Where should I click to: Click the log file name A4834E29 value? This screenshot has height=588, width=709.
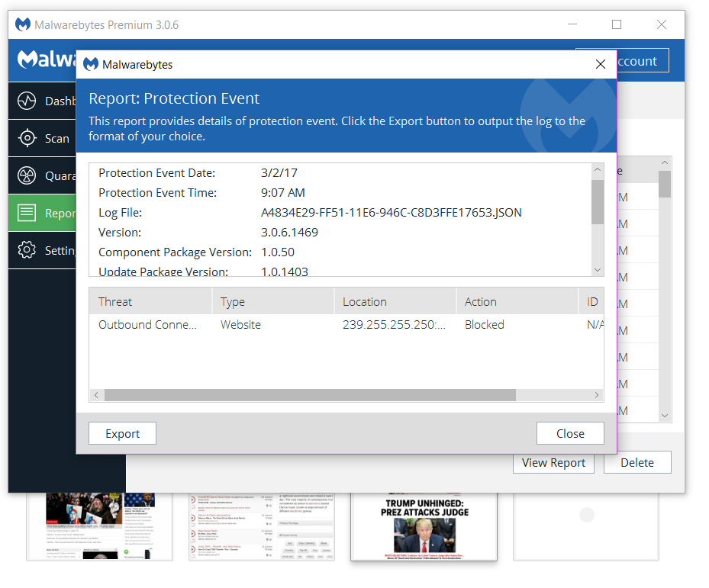pyautogui.click(x=391, y=213)
